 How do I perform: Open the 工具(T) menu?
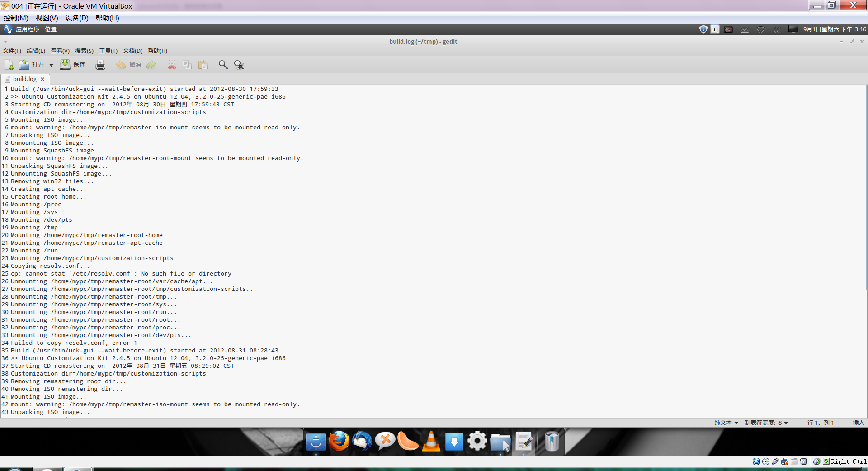coord(108,51)
